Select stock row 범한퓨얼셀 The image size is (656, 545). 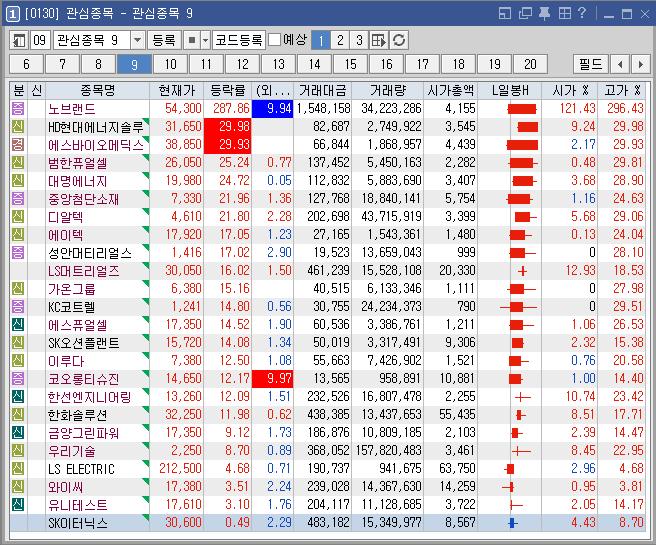(x=328, y=163)
